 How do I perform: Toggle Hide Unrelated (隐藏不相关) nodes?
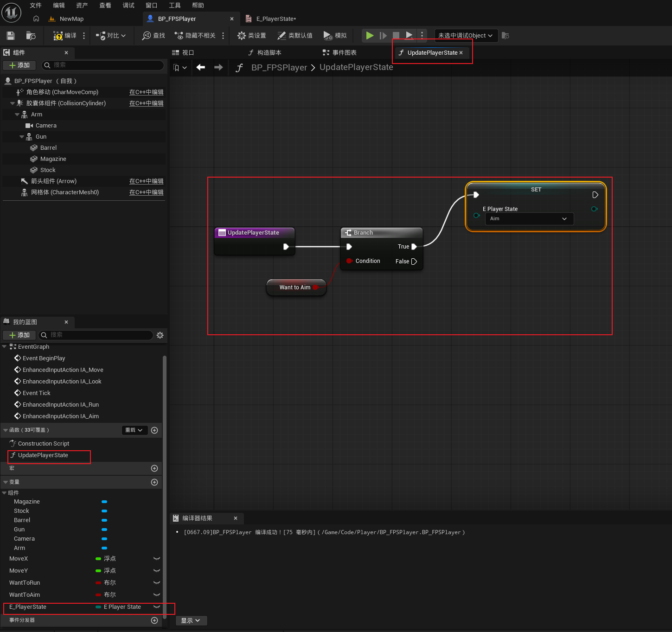pos(195,36)
